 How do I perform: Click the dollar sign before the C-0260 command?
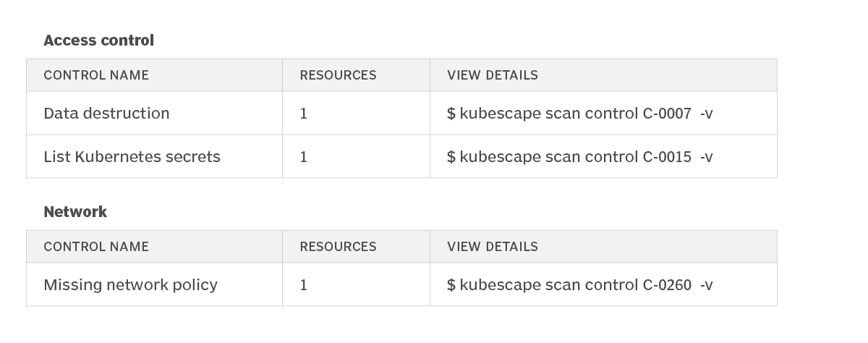point(451,285)
